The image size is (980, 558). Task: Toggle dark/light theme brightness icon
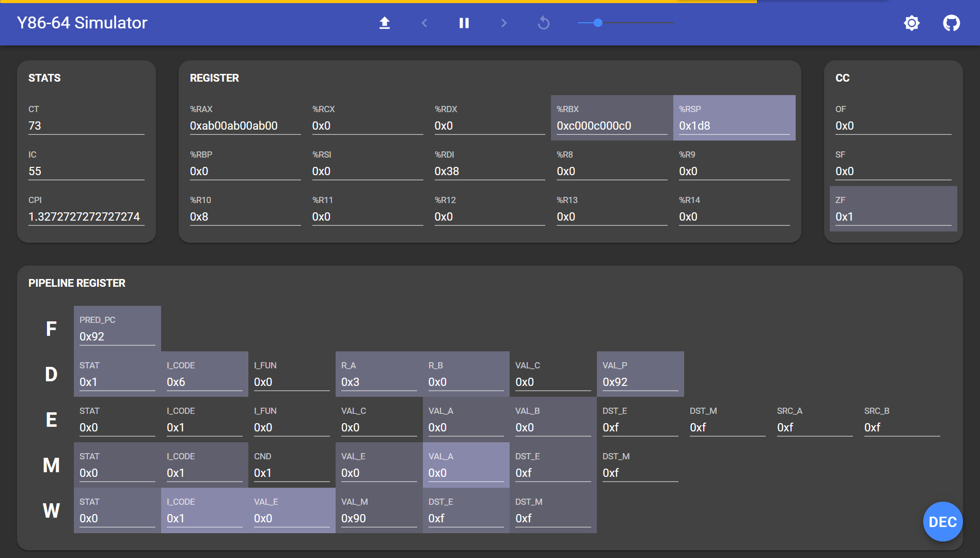pos(912,23)
